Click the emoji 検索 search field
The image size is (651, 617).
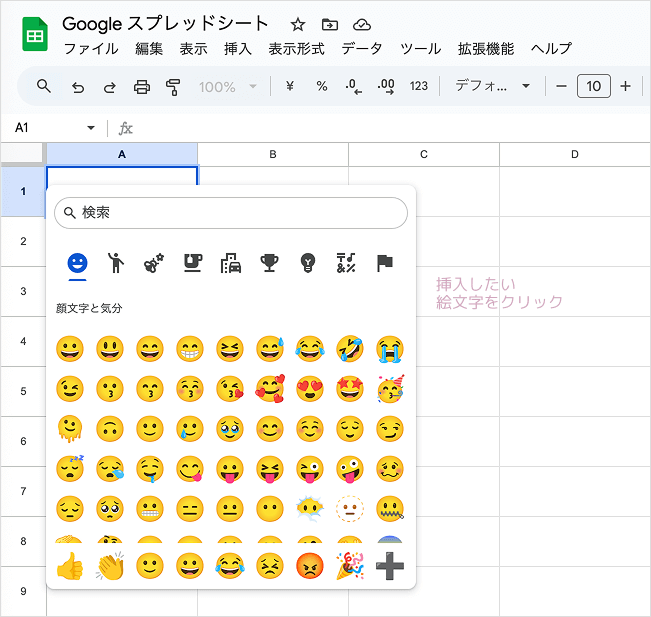point(231,213)
